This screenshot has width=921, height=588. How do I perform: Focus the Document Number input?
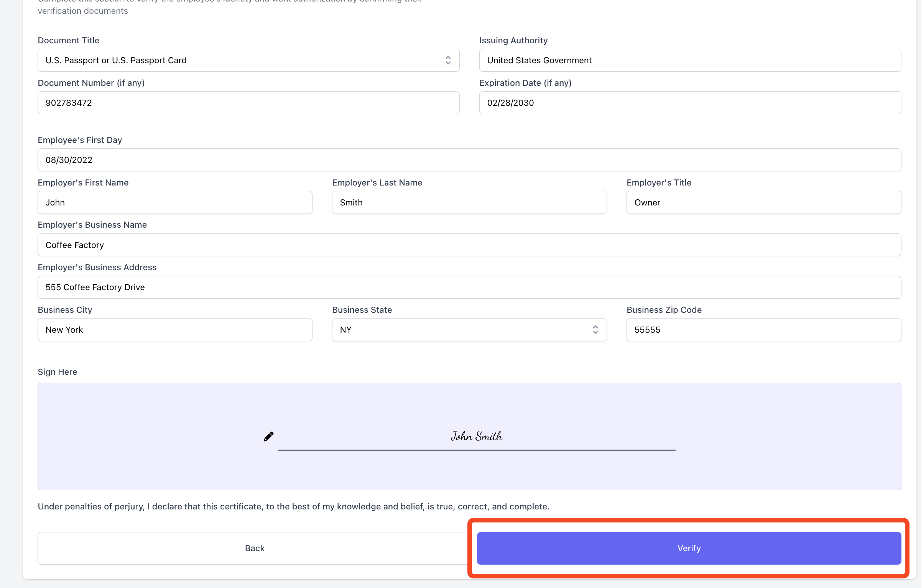point(248,103)
